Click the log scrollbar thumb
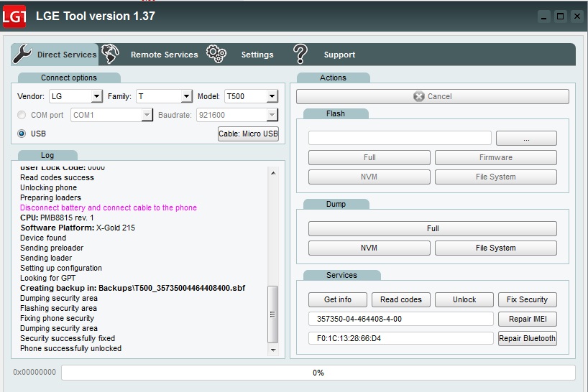The image size is (588, 392). click(273, 314)
